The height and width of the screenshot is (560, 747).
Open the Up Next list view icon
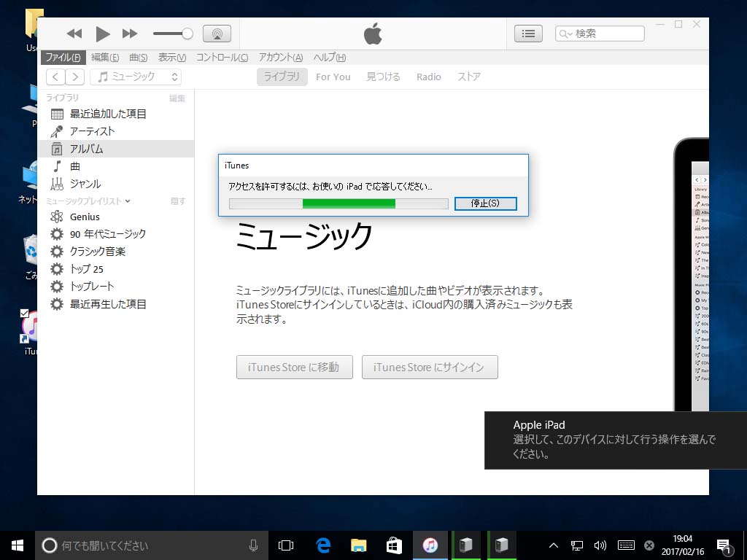click(x=528, y=34)
